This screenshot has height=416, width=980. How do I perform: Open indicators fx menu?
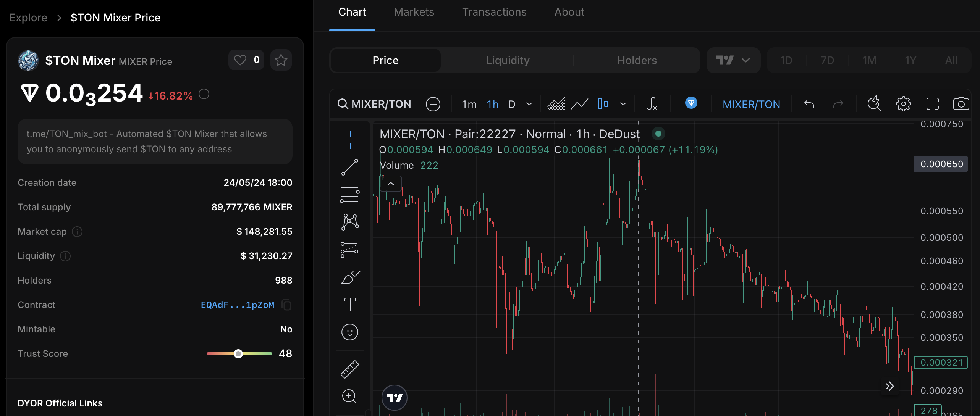[x=652, y=104]
